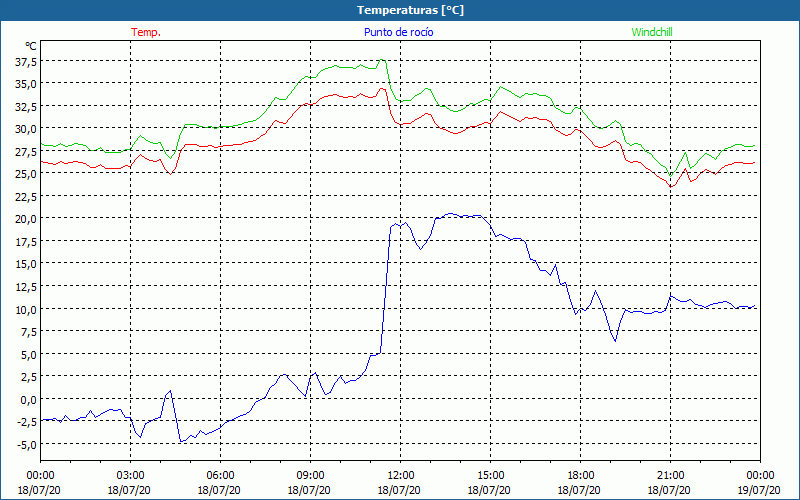Click the 35,0 y-axis value

pos(26,84)
